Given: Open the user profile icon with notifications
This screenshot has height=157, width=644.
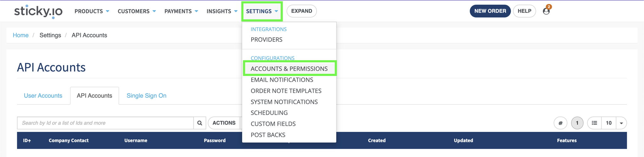Looking at the screenshot, I should point(547,11).
